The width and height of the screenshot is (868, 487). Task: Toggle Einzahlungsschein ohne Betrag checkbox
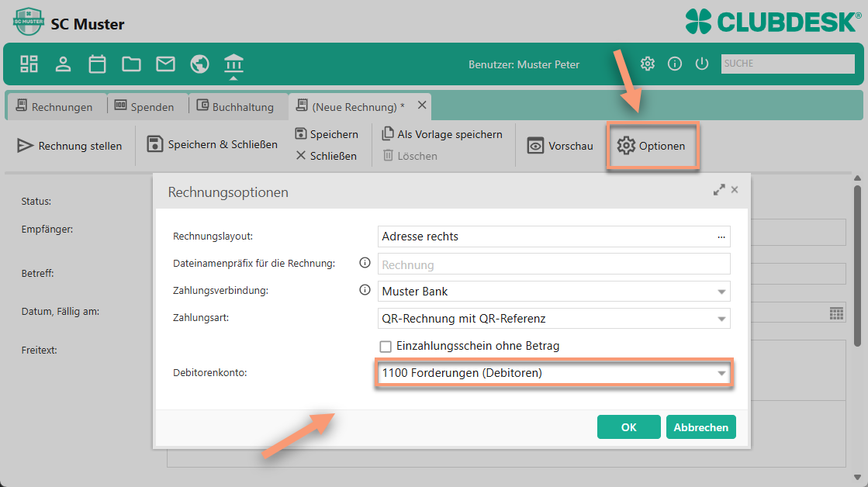(386, 347)
